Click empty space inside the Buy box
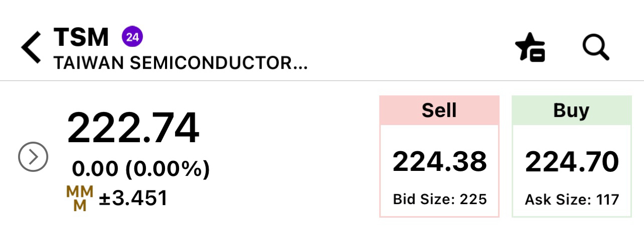Image resolution: width=644 pixels, height=245 pixels. 572,136
